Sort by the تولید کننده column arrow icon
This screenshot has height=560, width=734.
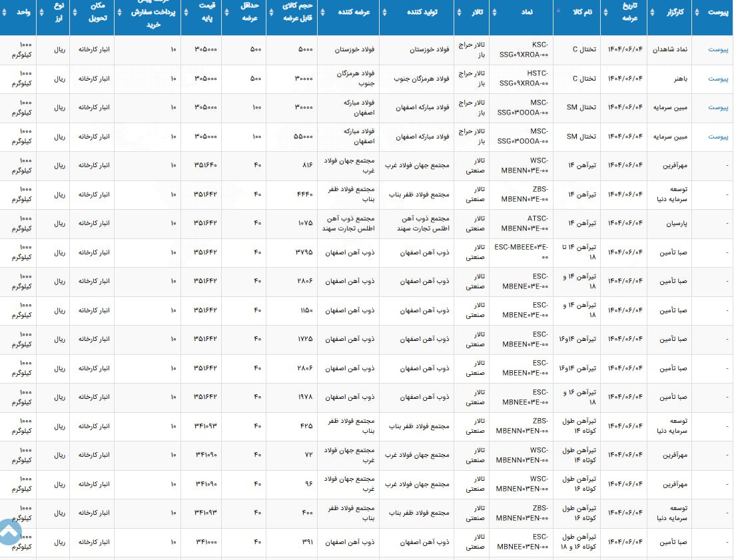coord(384,12)
